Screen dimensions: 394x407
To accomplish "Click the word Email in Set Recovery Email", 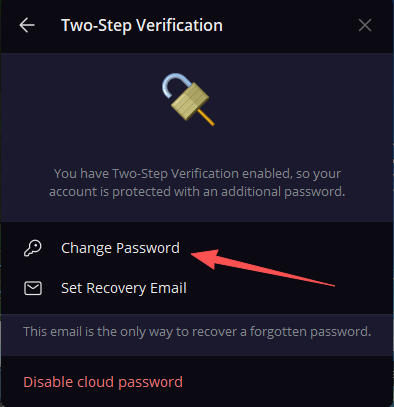I will point(168,288).
